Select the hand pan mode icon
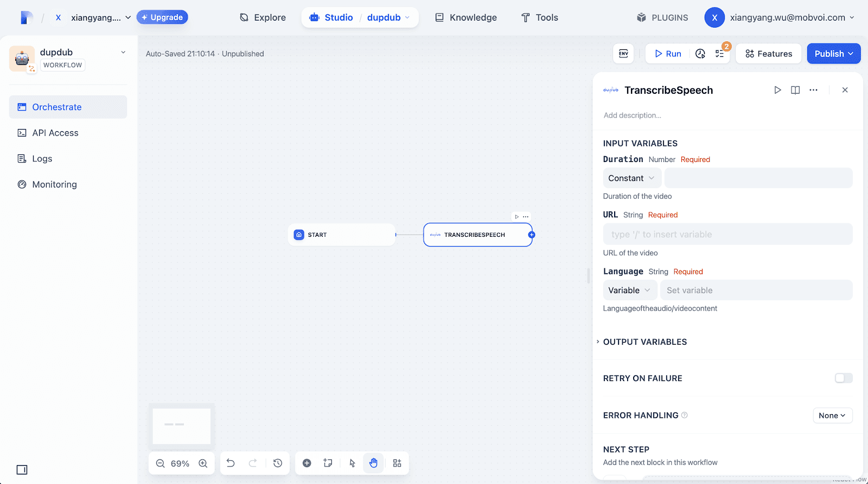The image size is (868, 484). 373,463
